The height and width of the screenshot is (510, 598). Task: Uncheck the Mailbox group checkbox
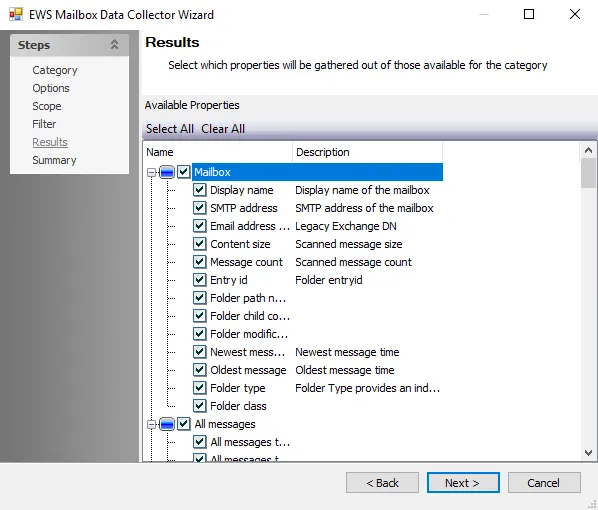[x=184, y=172]
